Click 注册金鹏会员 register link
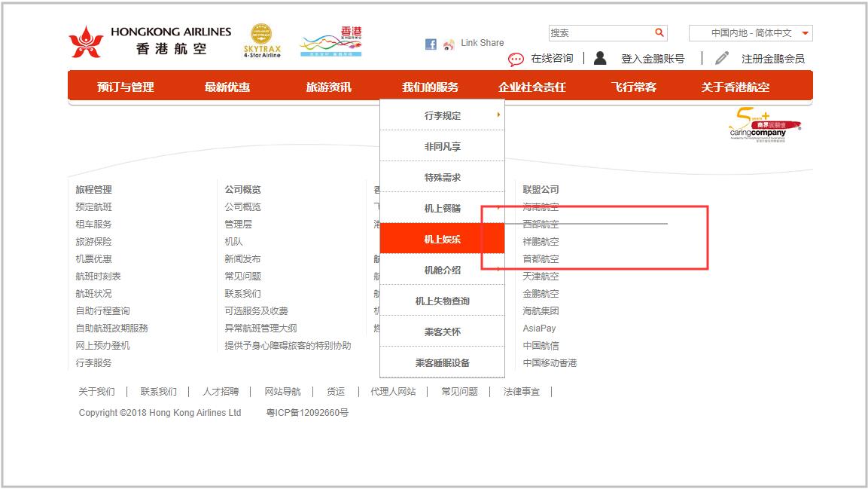Image resolution: width=868 pixels, height=489 pixels. pyautogui.click(x=773, y=59)
